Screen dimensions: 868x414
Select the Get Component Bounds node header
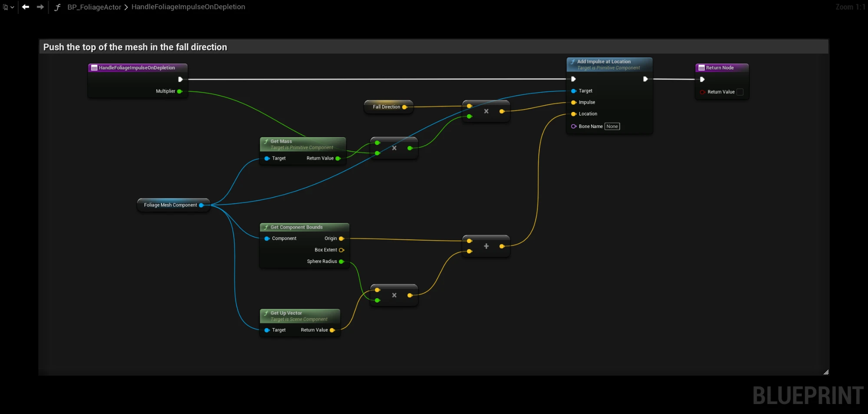pos(304,227)
